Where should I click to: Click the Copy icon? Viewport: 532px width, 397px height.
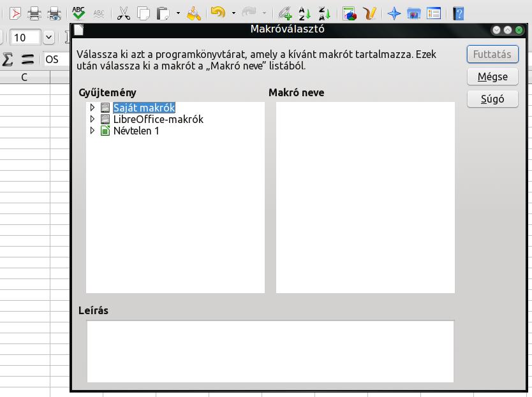[x=144, y=13]
